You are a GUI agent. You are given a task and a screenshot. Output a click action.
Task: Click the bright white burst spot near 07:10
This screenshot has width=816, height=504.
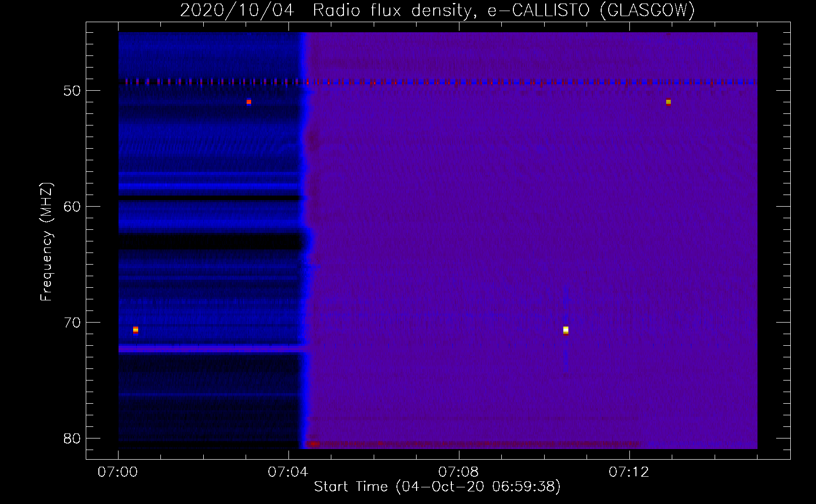pyautogui.click(x=566, y=330)
